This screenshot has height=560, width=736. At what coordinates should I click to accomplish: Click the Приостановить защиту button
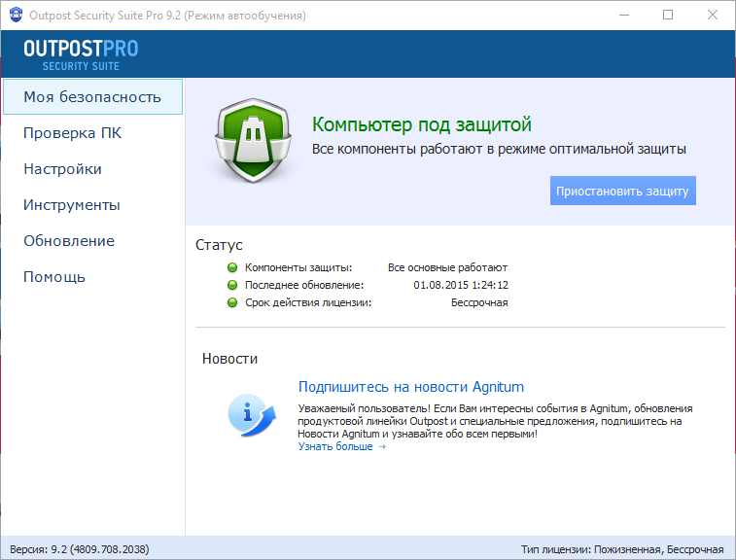tap(623, 191)
